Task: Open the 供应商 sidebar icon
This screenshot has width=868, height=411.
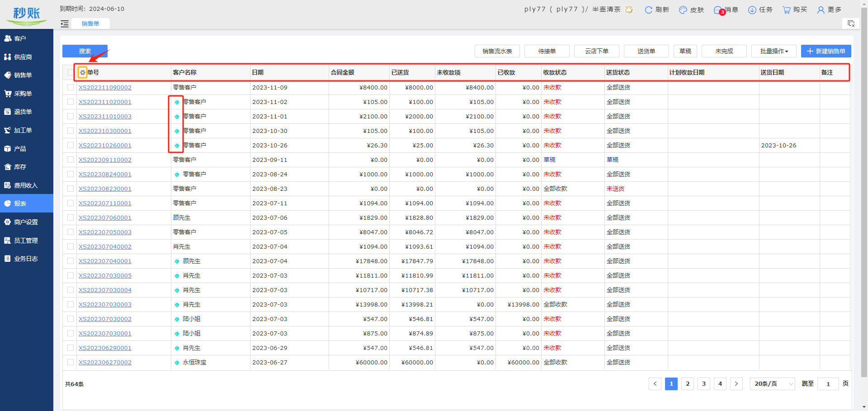Action: point(8,57)
